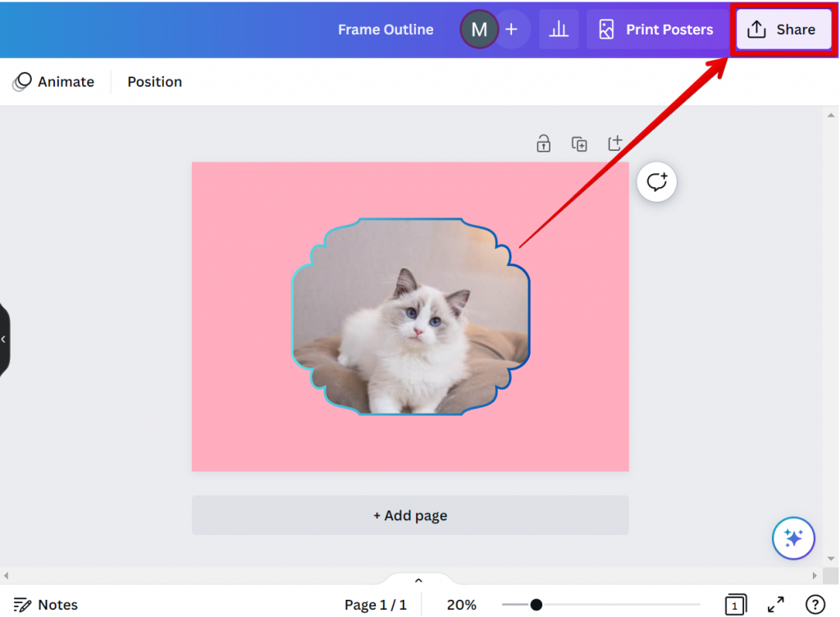This screenshot has height=617, width=840.
Task: Open the page grid view
Action: tap(736, 605)
